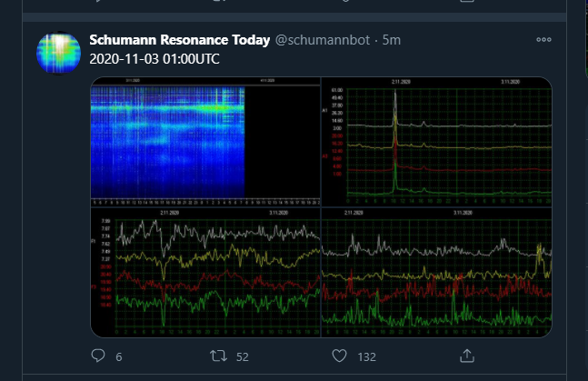The height and width of the screenshot is (381, 588).
Task: View the 52 retweets count
Action: point(243,357)
